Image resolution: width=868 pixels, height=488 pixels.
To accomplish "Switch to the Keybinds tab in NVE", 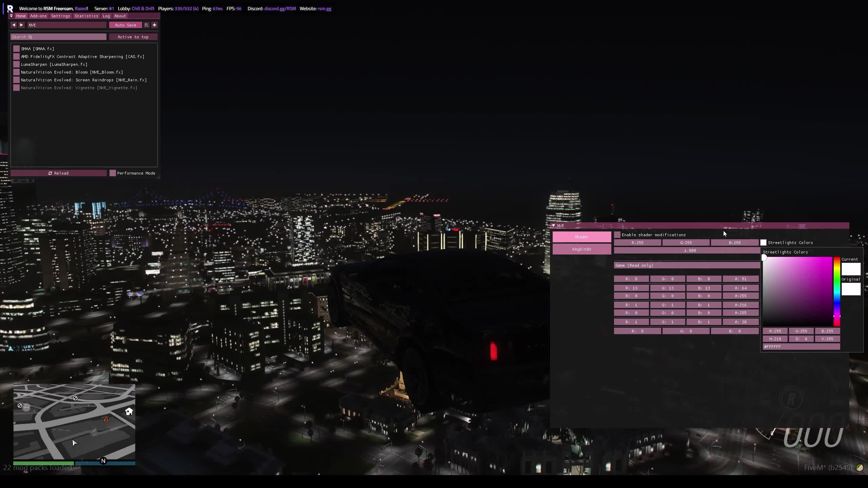I will (581, 249).
